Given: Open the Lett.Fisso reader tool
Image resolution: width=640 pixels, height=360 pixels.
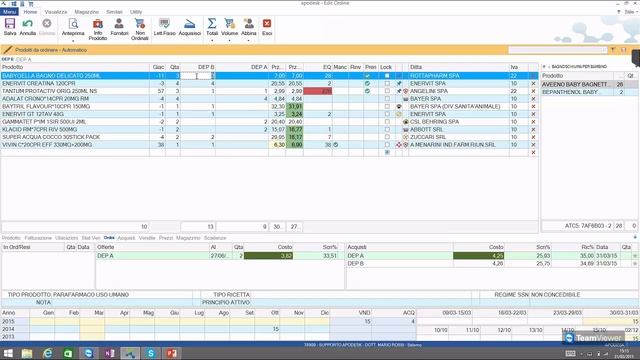Looking at the screenshot, I should click(x=164, y=27).
